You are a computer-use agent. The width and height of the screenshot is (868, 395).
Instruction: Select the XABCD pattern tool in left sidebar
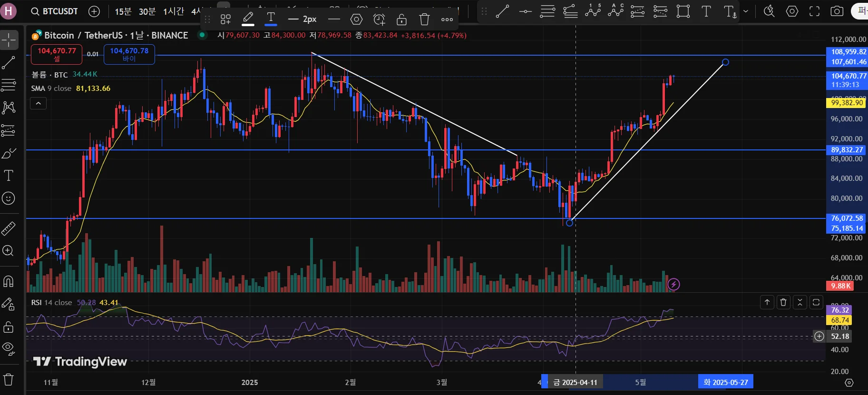(9, 108)
